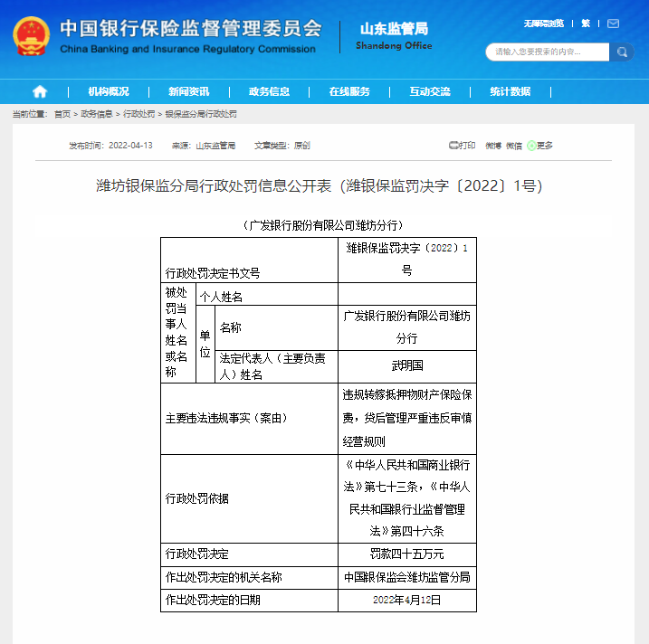
Task: Click table cell 单位
Action: point(205,344)
